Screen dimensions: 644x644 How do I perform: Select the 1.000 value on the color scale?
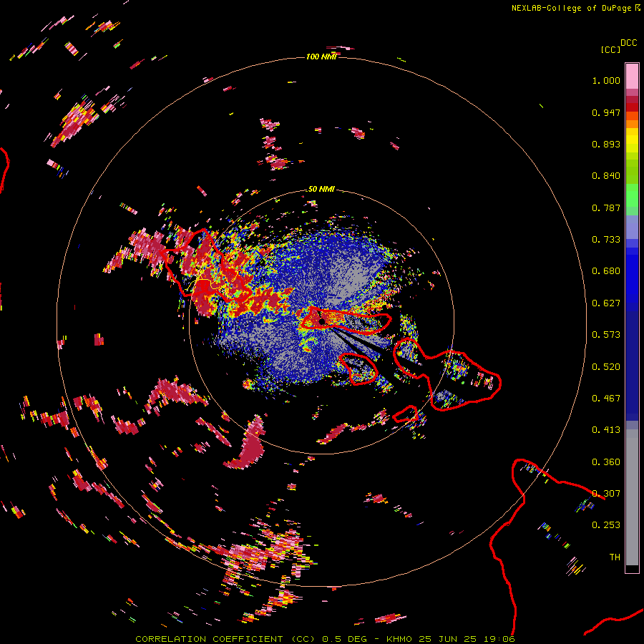pos(606,80)
